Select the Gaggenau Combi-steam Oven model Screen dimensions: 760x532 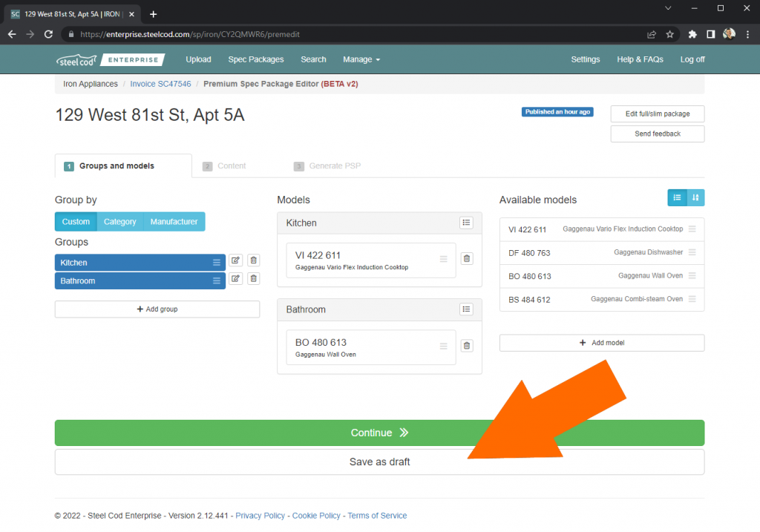click(x=602, y=299)
